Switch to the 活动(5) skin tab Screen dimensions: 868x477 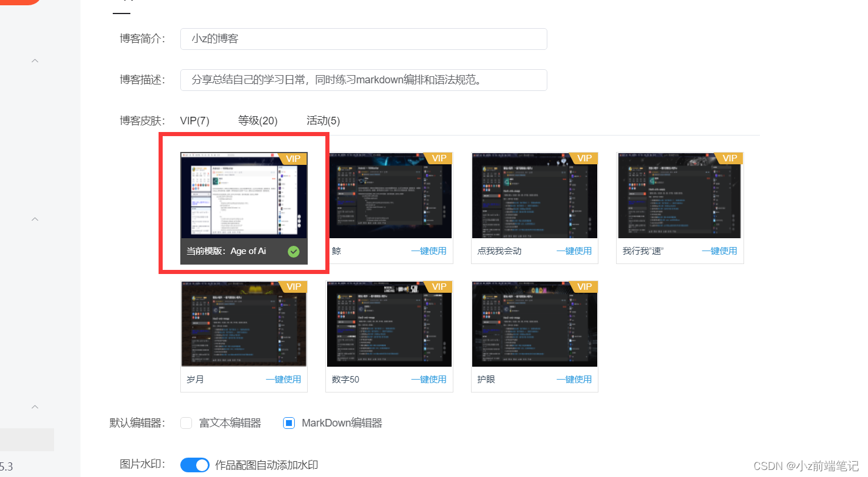pyautogui.click(x=323, y=120)
